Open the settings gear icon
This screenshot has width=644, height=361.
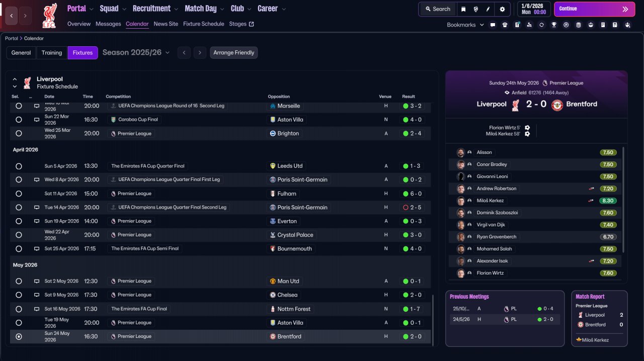(502, 9)
